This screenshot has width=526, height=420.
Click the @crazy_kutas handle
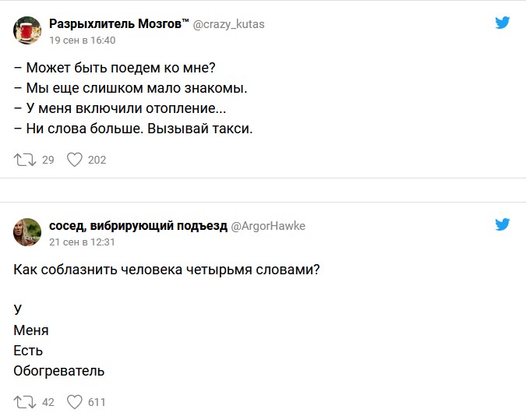point(228,24)
